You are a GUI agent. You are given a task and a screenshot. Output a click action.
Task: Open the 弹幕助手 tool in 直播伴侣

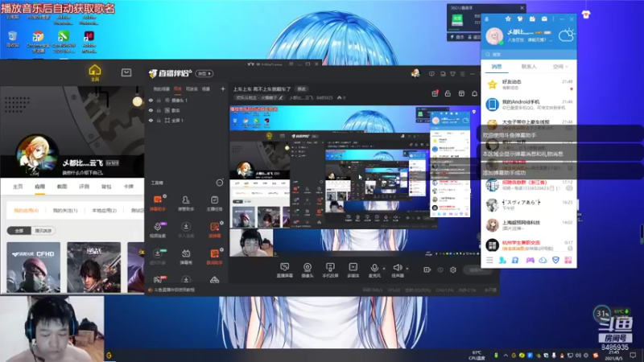(x=158, y=203)
